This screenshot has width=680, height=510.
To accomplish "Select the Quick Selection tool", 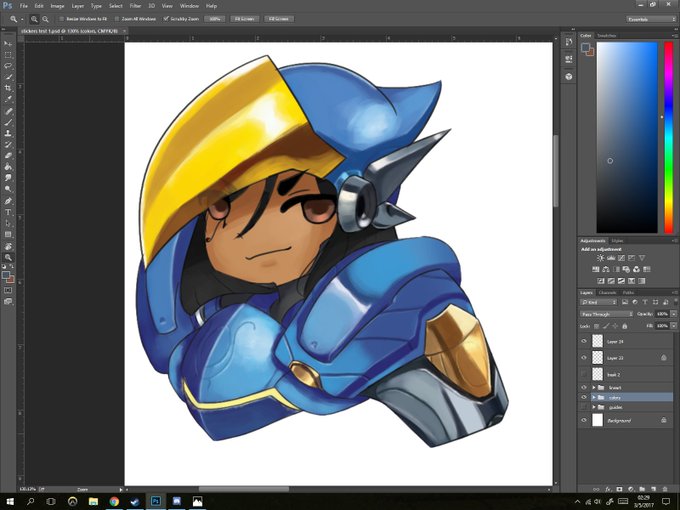I will pos(8,77).
